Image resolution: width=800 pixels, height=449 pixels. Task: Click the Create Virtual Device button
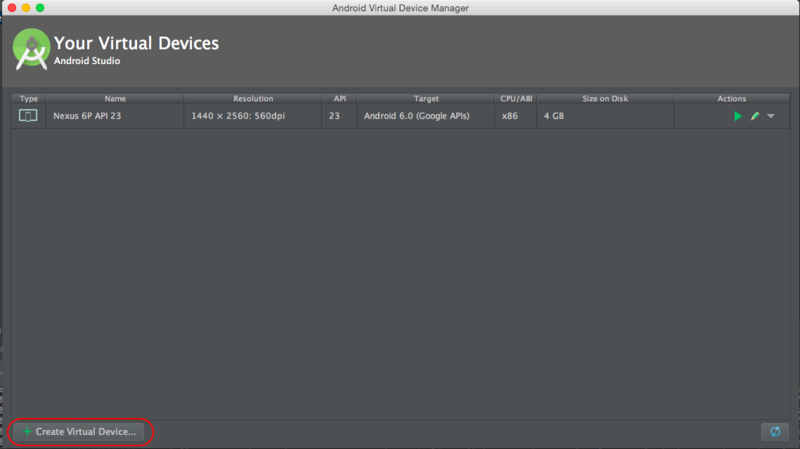tap(80, 432)
